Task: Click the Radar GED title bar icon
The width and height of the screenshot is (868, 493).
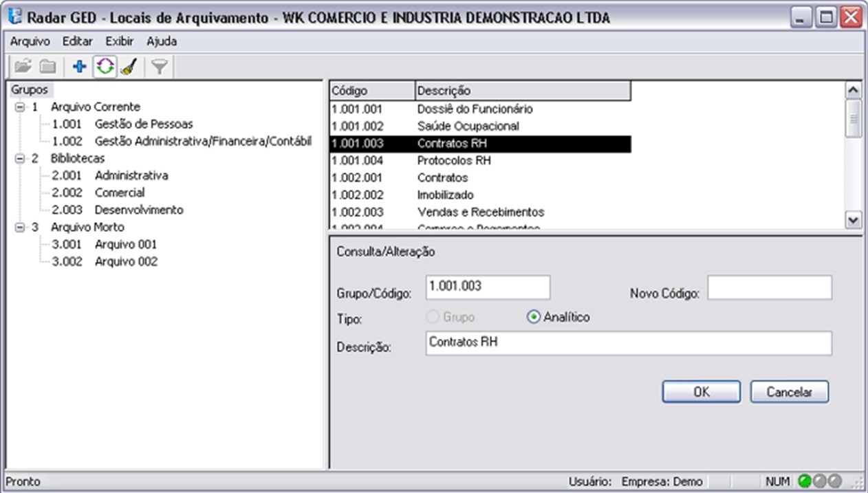Action: click(14, 17)
